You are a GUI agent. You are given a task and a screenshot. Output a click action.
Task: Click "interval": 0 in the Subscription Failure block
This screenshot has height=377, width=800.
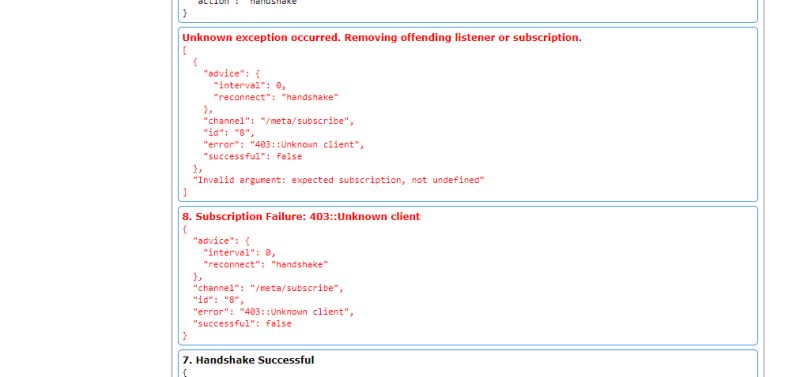pyautogui.click(x=239, y=253)
